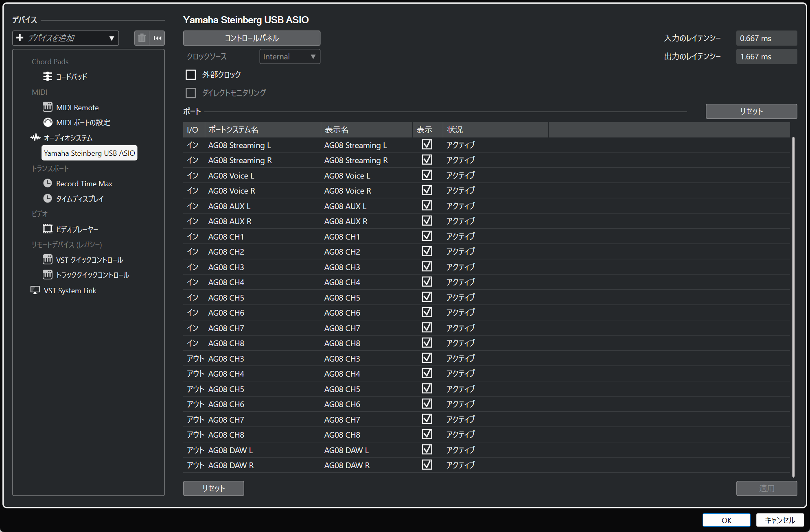Click display name AG08 Voice L
The image size is (810, 532).
[x=347, y=176]
